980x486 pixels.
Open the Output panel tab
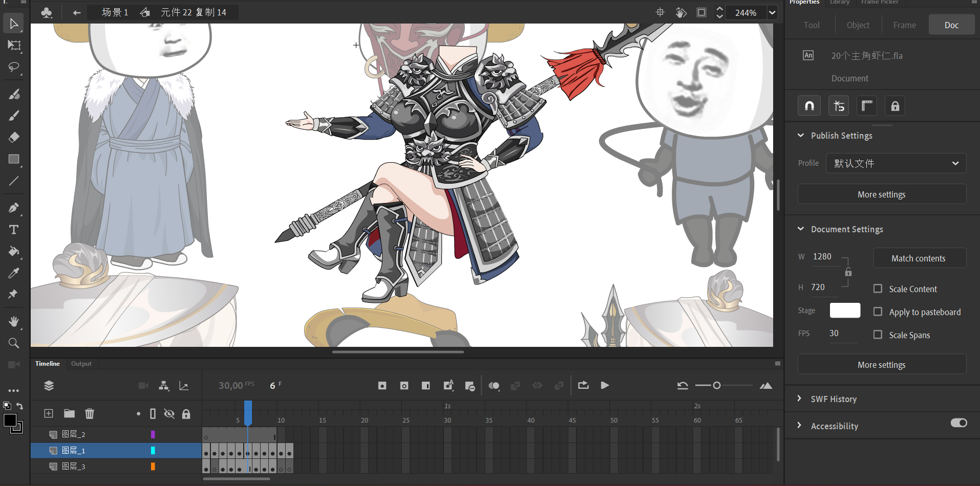pyautogui.click(x=81, y=364)
